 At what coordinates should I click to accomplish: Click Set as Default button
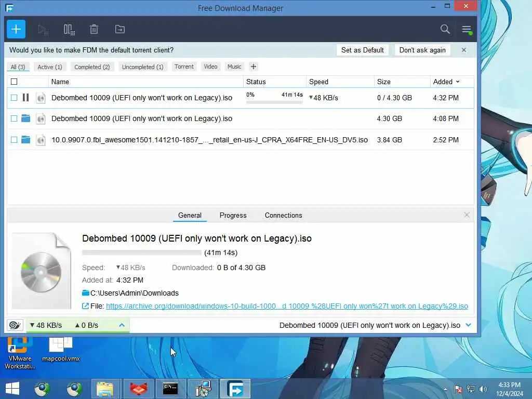pos(362,50)
